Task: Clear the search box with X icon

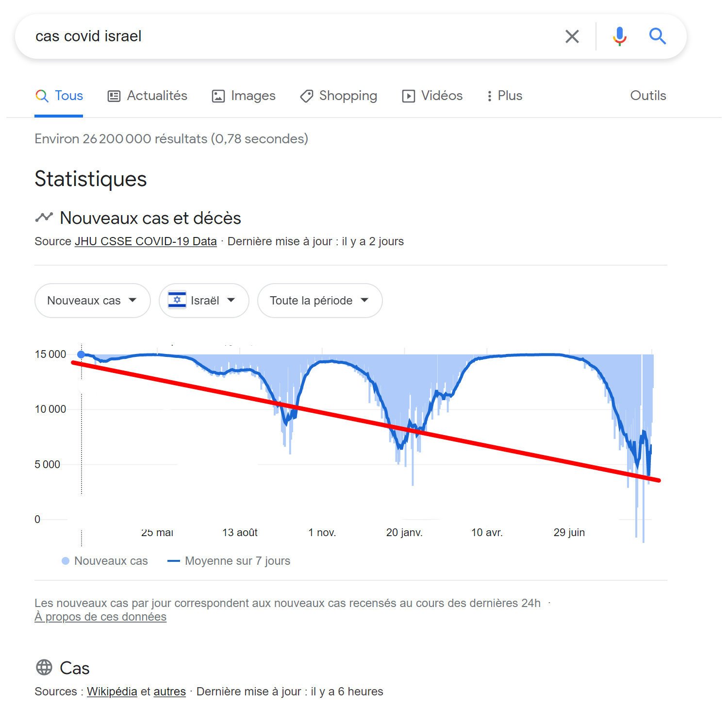Action: pyautogui.click(x=572, y=36)
